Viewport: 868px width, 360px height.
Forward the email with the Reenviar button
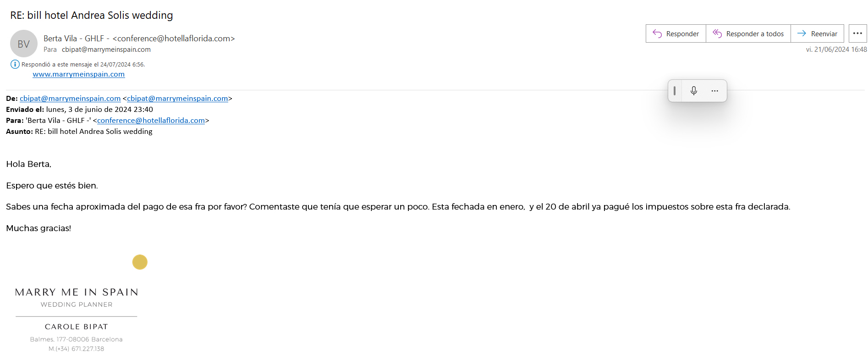pos(817,33)
